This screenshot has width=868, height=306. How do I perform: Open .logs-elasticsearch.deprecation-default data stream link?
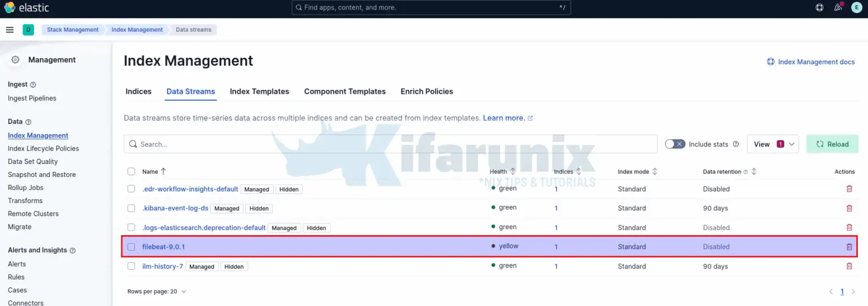pos(204,227)
